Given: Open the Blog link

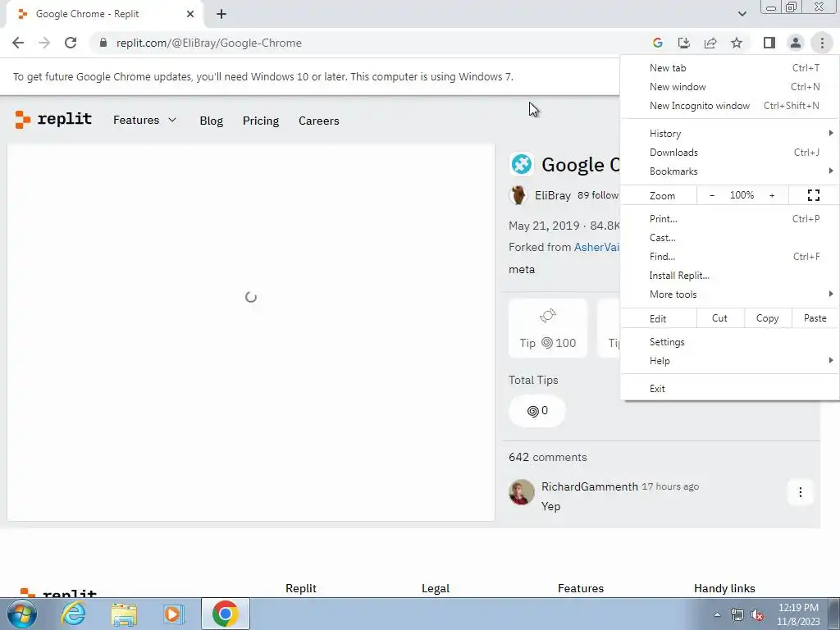Looking at the screenshot, I should tap(211, 121).
